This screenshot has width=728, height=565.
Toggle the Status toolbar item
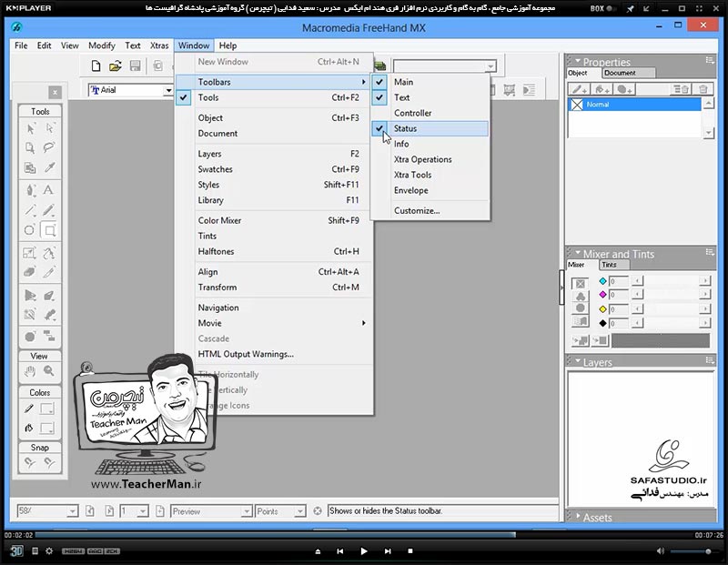click(430, 128)
